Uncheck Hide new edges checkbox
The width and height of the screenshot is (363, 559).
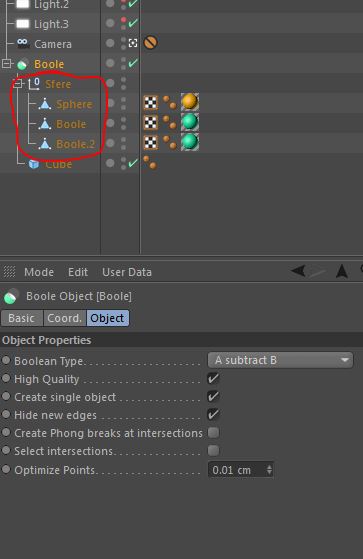213,414
